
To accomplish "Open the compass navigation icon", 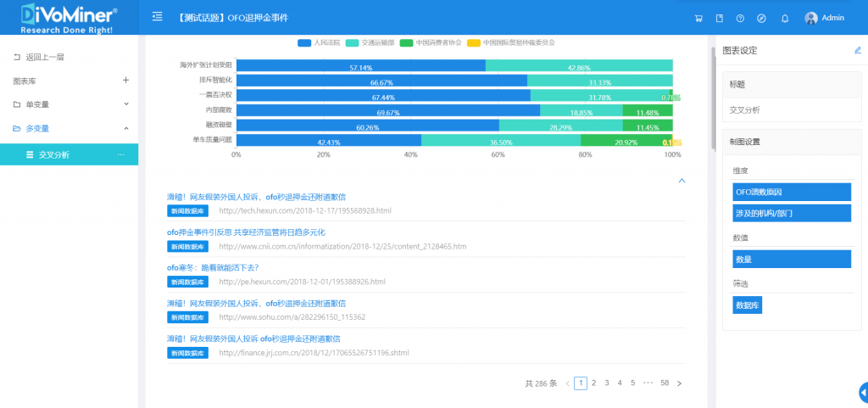I will [x=762, y=19].
